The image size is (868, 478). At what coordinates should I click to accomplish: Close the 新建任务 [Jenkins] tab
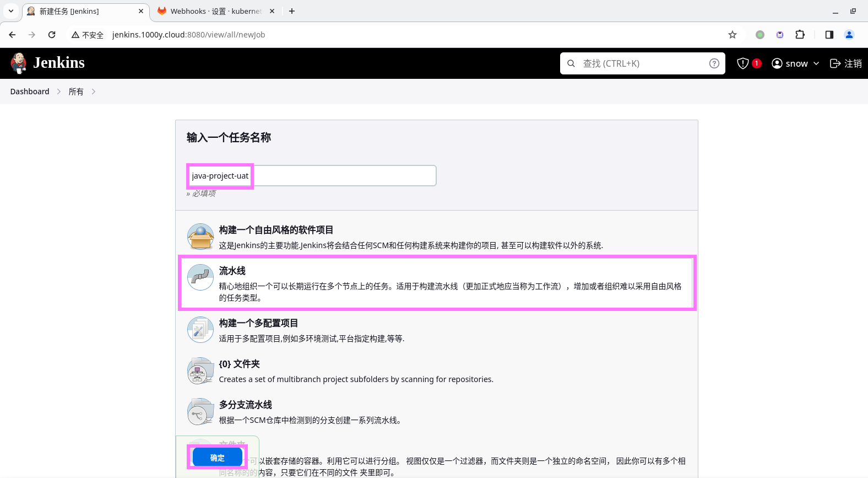[x=141, y=11]
